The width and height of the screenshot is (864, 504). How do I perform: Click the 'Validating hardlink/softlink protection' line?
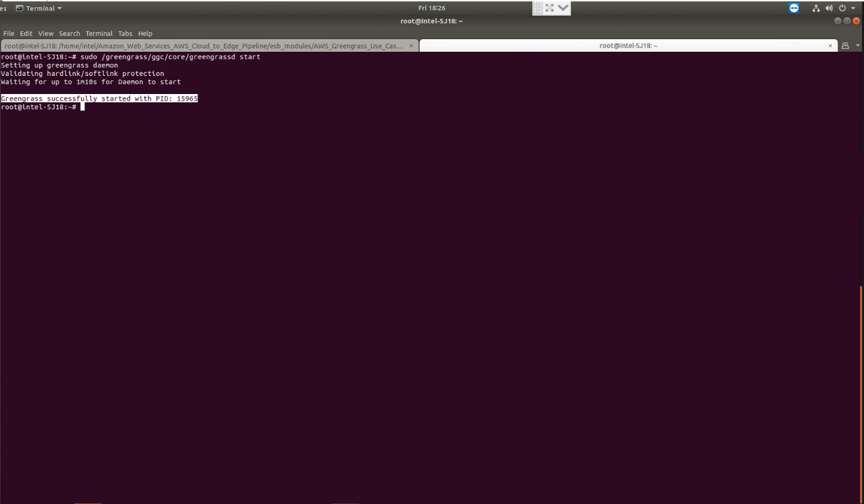[83, 74]
